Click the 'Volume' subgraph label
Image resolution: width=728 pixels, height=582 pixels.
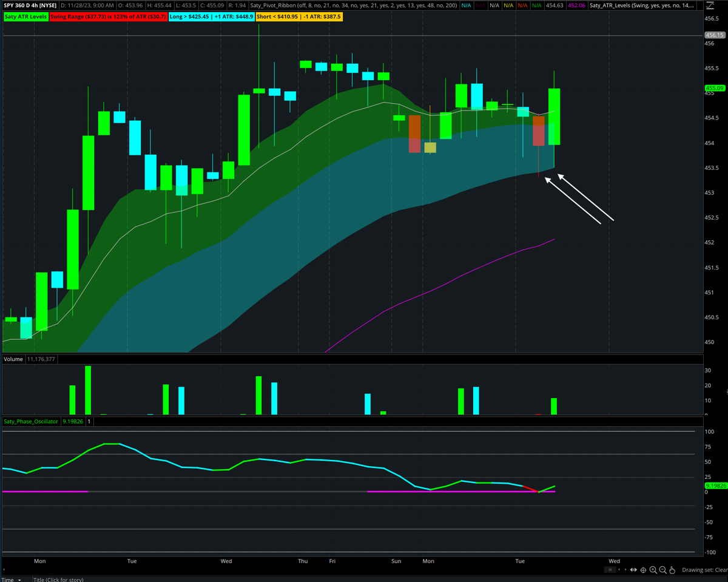[x=13, y=359]
